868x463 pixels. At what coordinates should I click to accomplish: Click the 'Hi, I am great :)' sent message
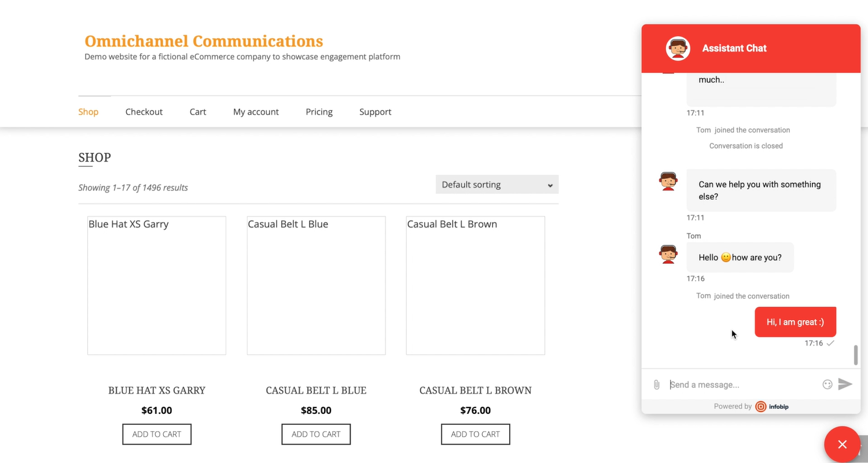795,322
